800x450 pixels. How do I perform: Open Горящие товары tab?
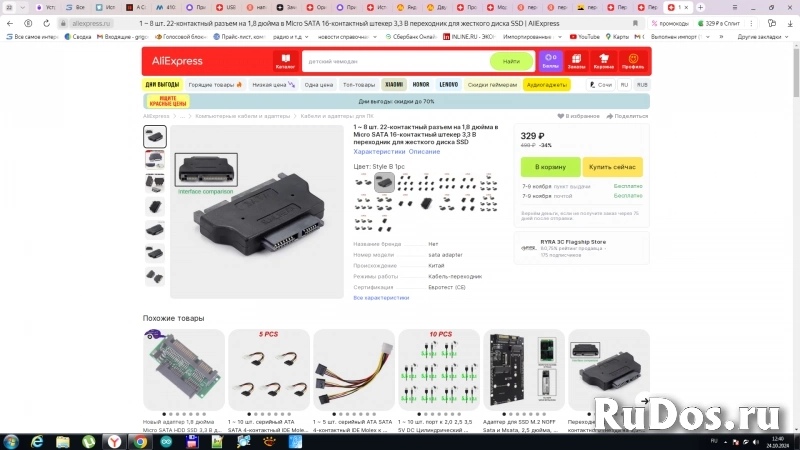point(215,85)
